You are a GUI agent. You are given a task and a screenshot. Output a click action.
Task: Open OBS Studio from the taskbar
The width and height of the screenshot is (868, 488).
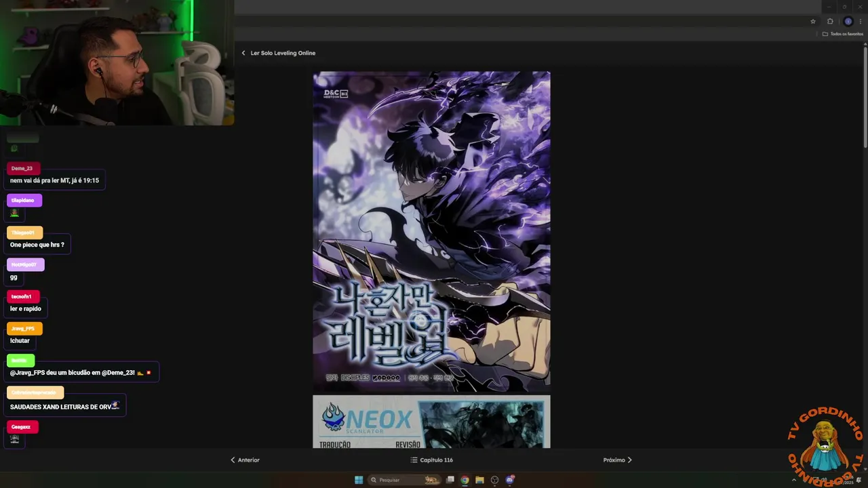(x=494, y=480)
